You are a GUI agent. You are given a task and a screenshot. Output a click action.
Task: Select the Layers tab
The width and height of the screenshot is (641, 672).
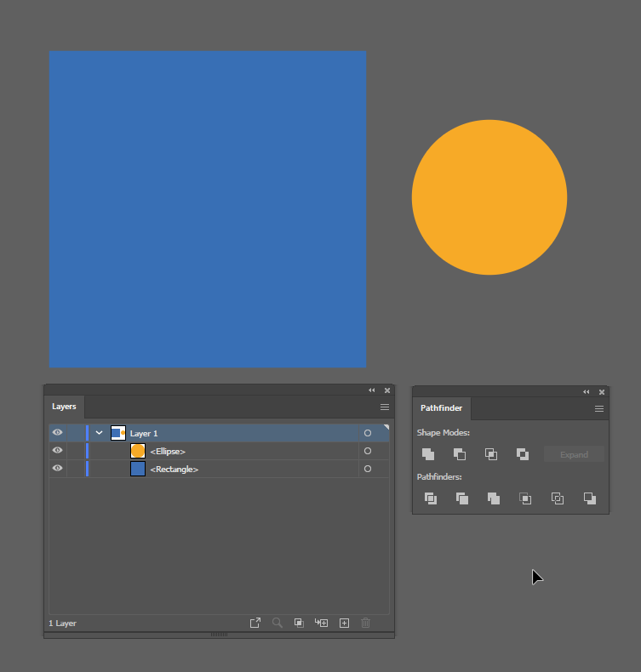(x=64, y=407)
